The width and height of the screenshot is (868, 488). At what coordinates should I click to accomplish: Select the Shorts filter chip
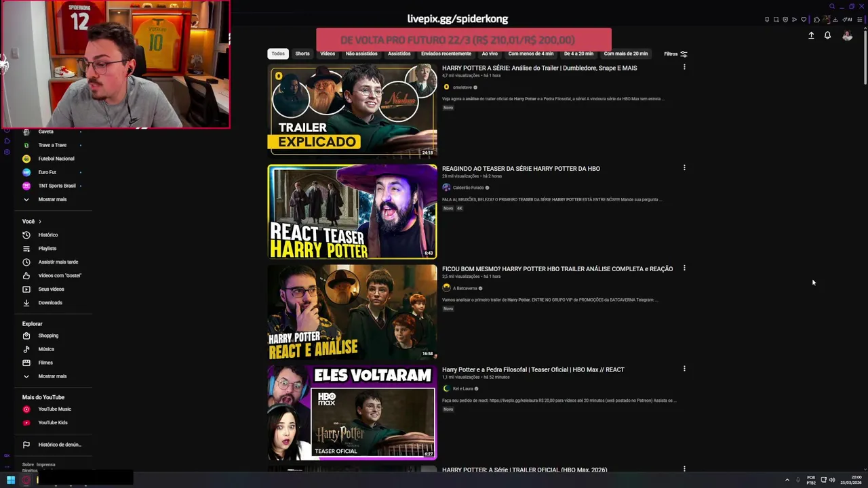[x=302, y=54]
